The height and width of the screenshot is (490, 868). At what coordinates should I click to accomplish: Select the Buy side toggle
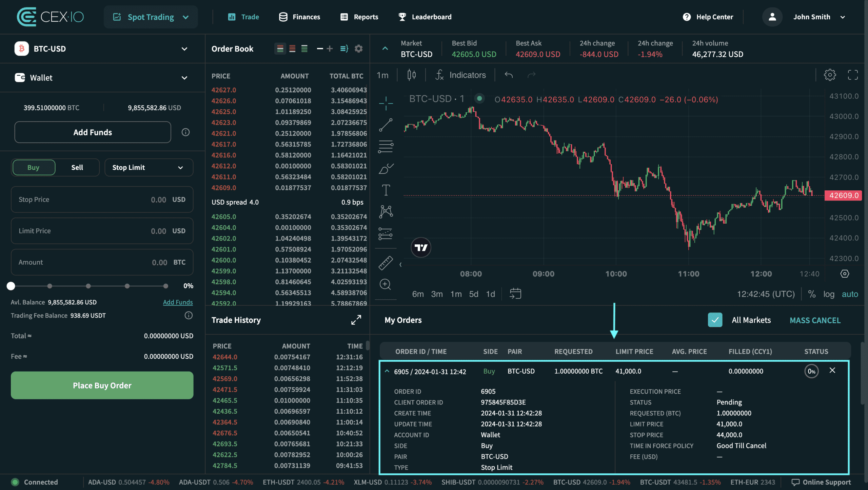point(33,167)
